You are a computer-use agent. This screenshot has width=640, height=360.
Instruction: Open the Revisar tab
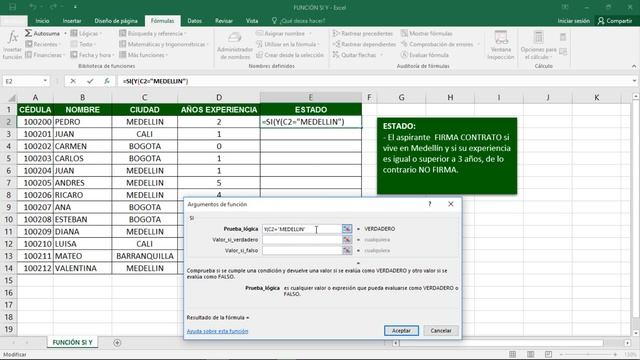tap(224, 21)
